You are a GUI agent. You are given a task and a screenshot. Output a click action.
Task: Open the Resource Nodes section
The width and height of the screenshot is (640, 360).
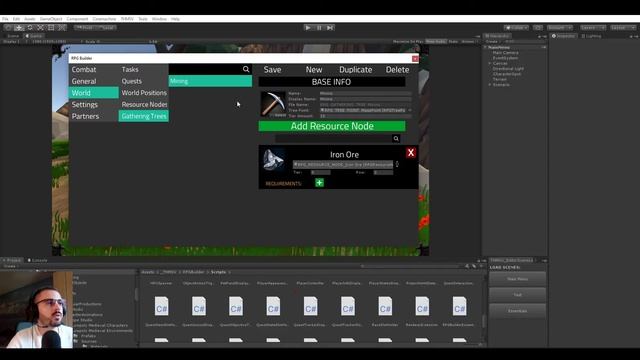click(x=143, y=104)
